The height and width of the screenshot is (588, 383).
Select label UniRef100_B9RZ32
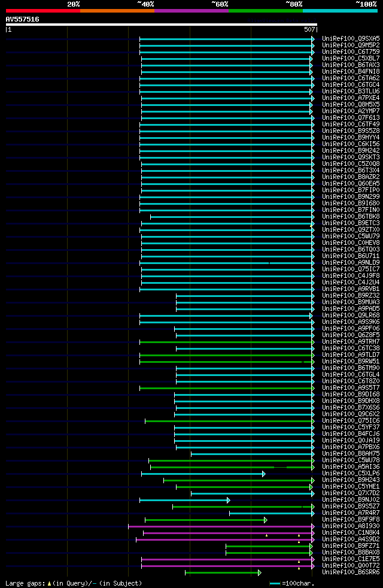(x=351, y=296)
